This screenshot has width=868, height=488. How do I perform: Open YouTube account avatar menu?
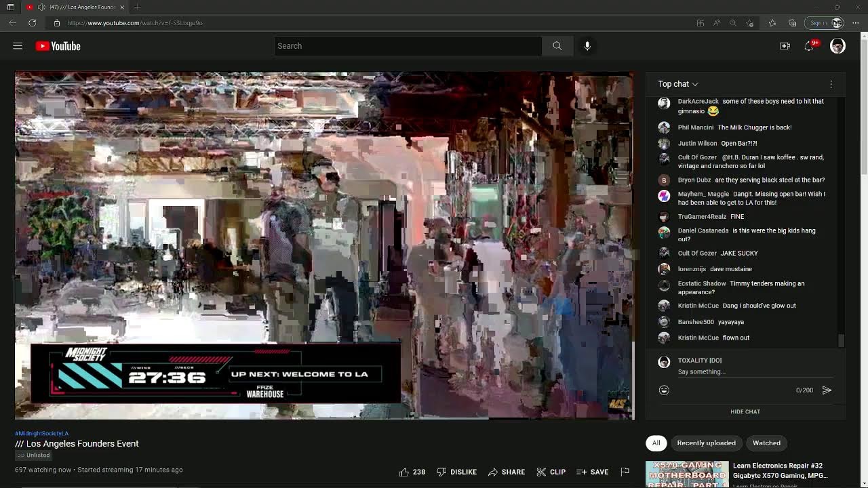point(837,46)
